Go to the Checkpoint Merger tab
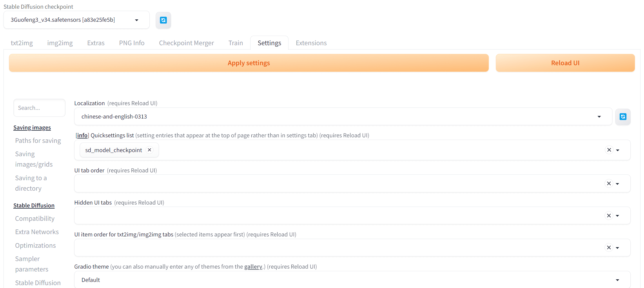 [186, 43]
